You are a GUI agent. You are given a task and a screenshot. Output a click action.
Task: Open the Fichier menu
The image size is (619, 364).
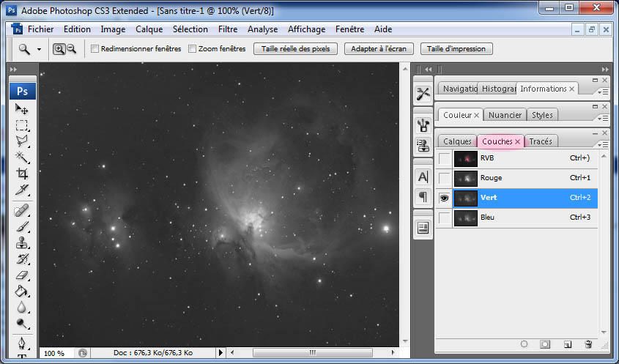click(41, 29)
